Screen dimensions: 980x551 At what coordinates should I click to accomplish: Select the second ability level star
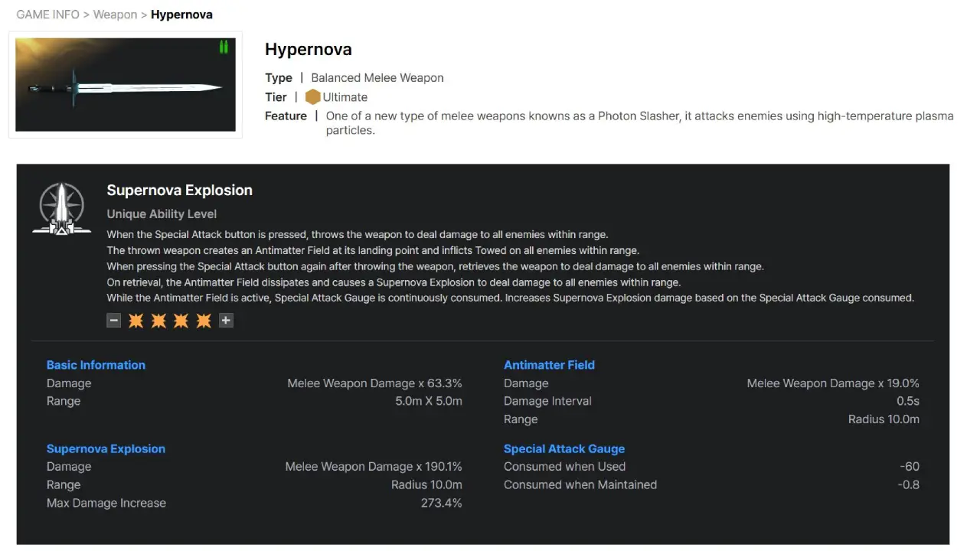point(158,320)
